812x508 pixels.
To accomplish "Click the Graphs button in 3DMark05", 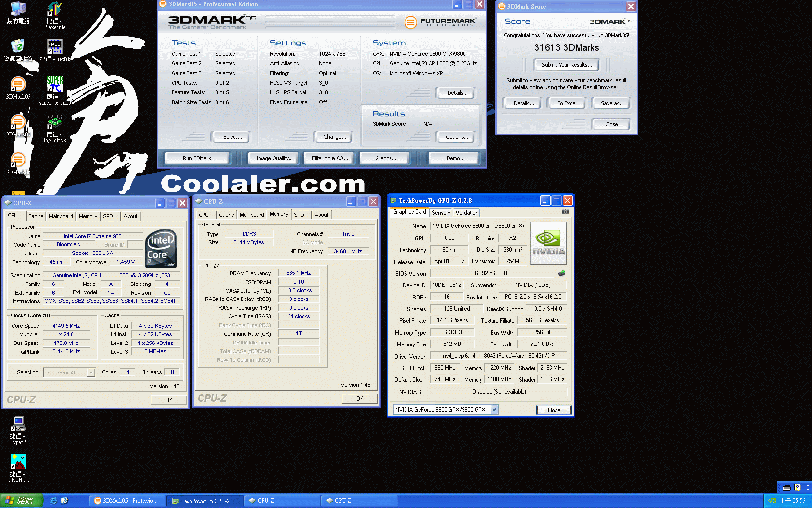I will tap(385, 158).
